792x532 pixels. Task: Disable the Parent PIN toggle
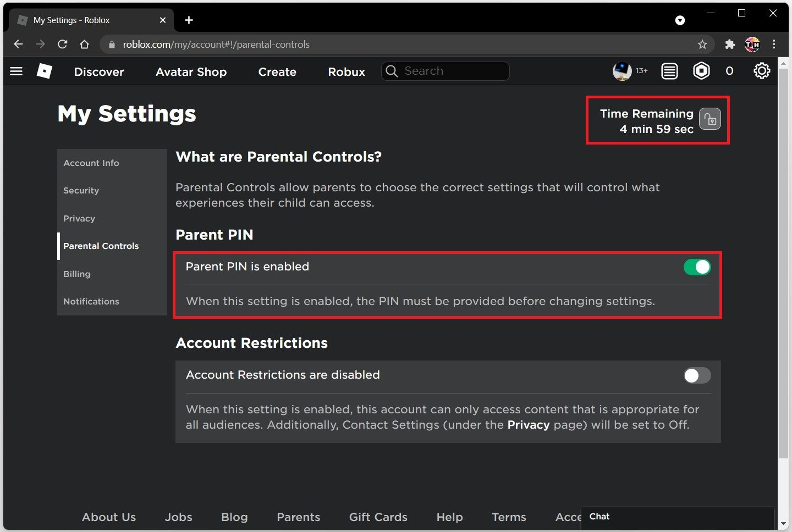pos(697,267)
